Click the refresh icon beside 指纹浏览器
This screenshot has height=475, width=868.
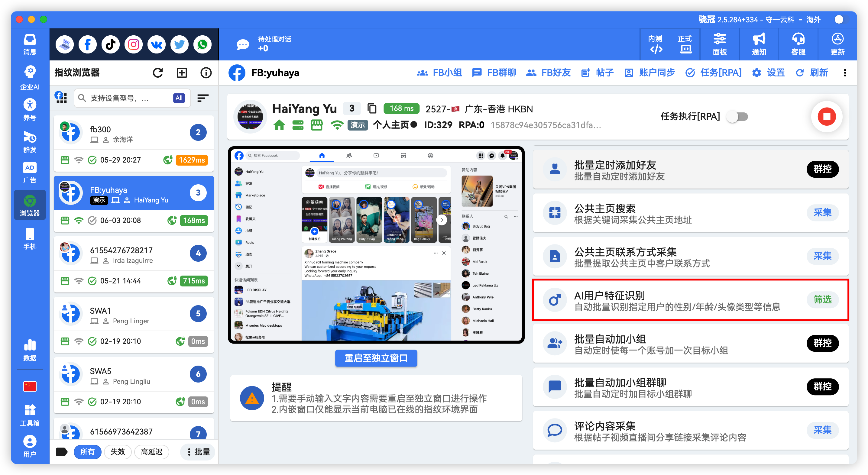(158, 73)
